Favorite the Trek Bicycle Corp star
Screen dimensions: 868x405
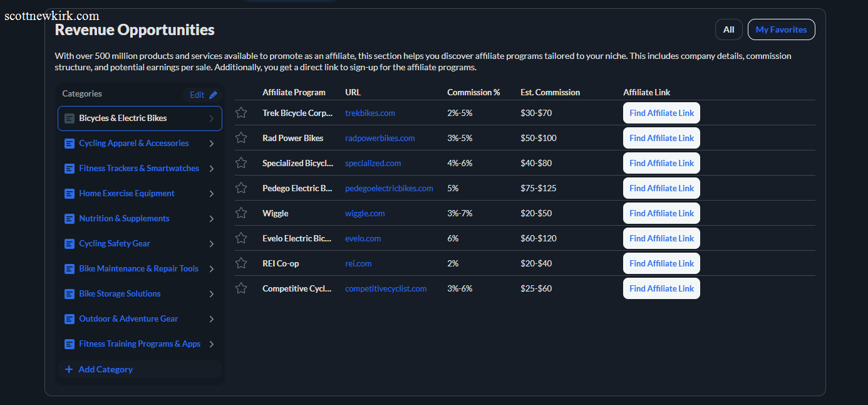pos(241,113)
